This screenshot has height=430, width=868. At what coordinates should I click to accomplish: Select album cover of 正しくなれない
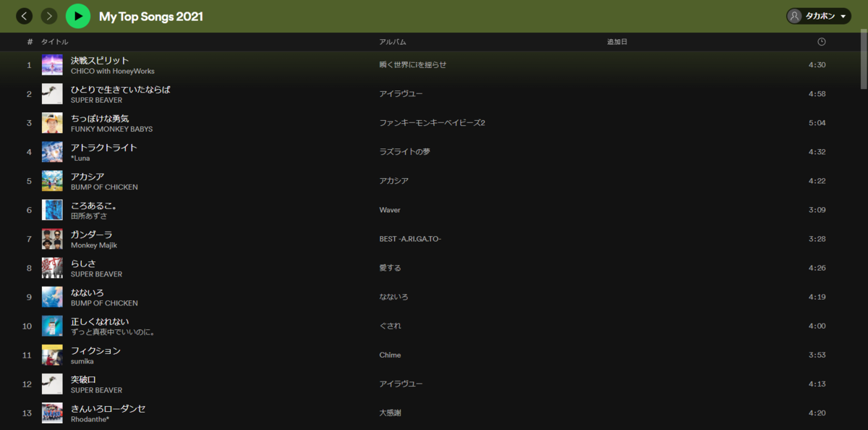pyautogui.click(x=52, y=326)
